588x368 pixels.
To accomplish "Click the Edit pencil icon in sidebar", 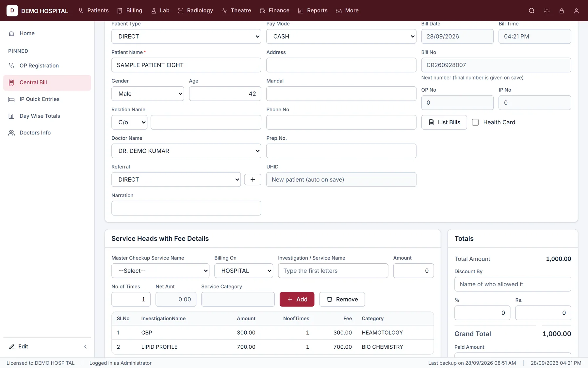I will coord(12,347).
